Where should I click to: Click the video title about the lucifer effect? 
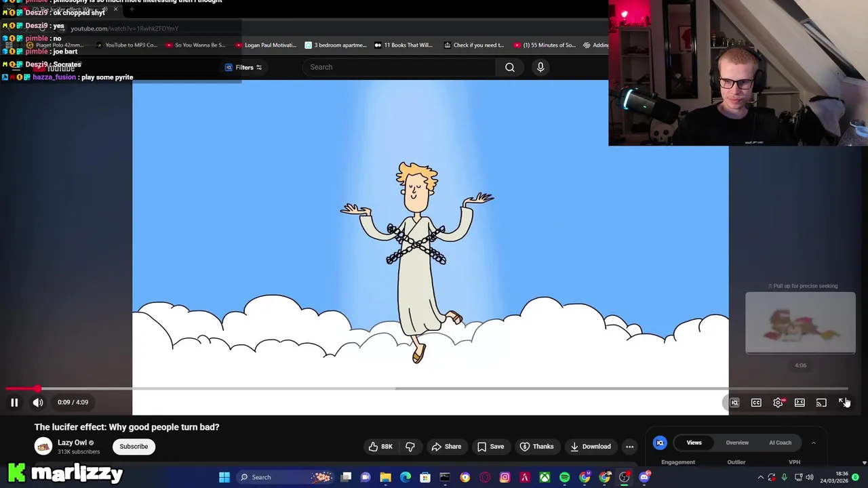(127, 427)
